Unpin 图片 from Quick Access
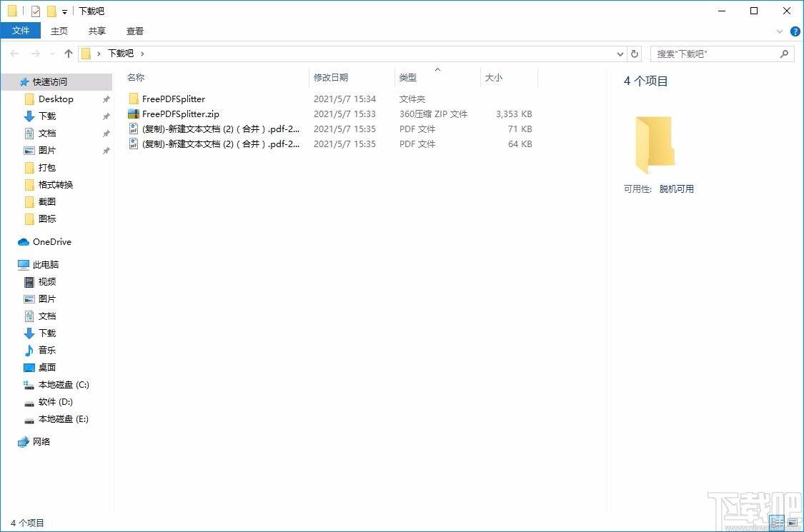Image resolution: width=804 pixels, height=532 pixels. click(x=106, y=150)
